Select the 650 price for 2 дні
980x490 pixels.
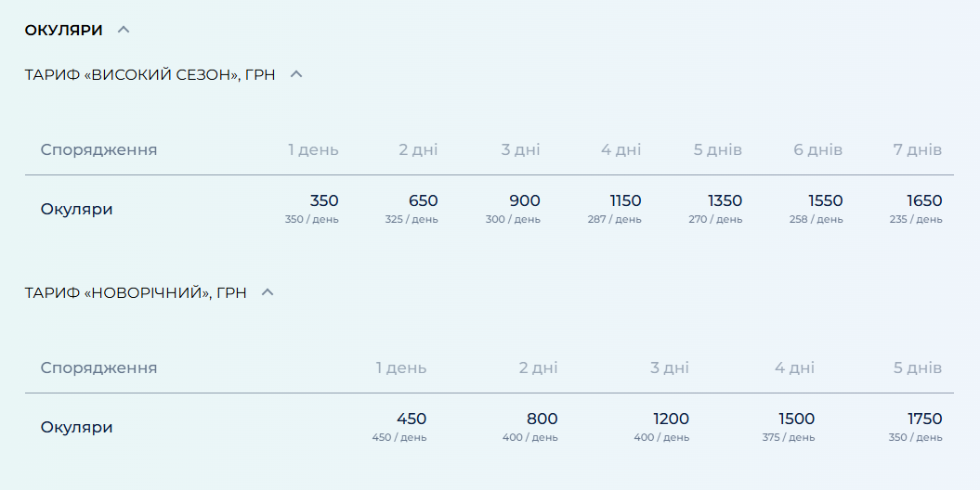click(423, 200)
